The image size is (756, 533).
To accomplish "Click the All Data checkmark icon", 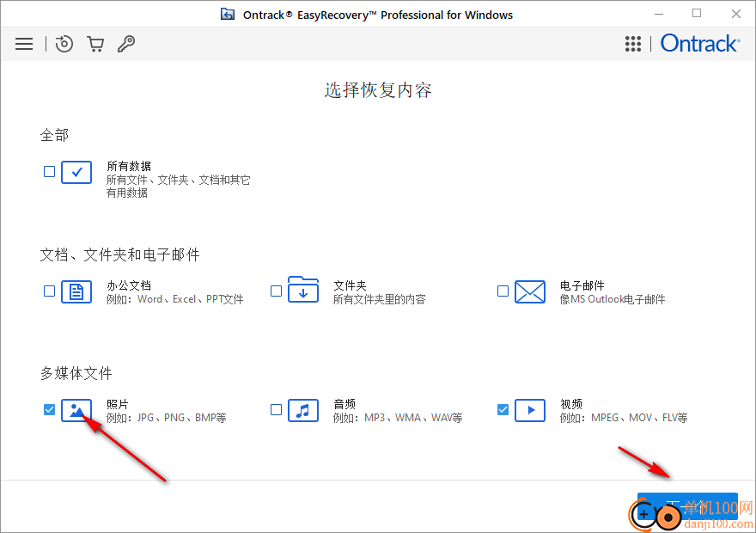I will 76,172.
